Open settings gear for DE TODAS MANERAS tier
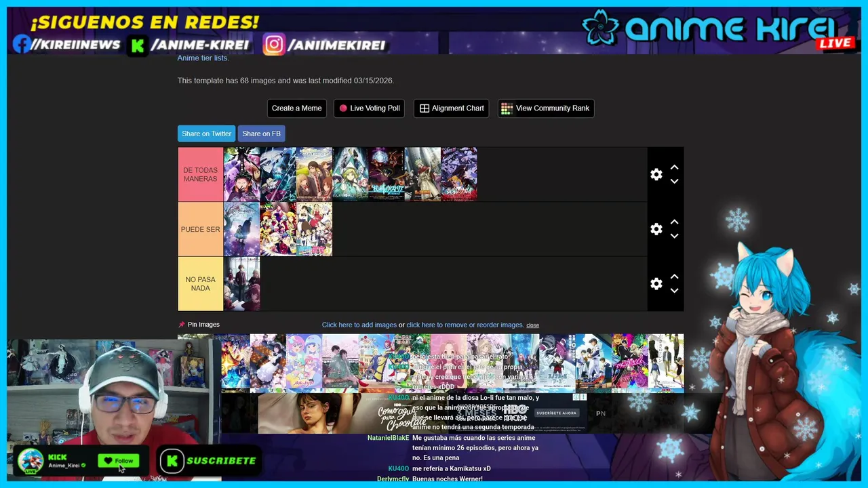 click(656, 174)
